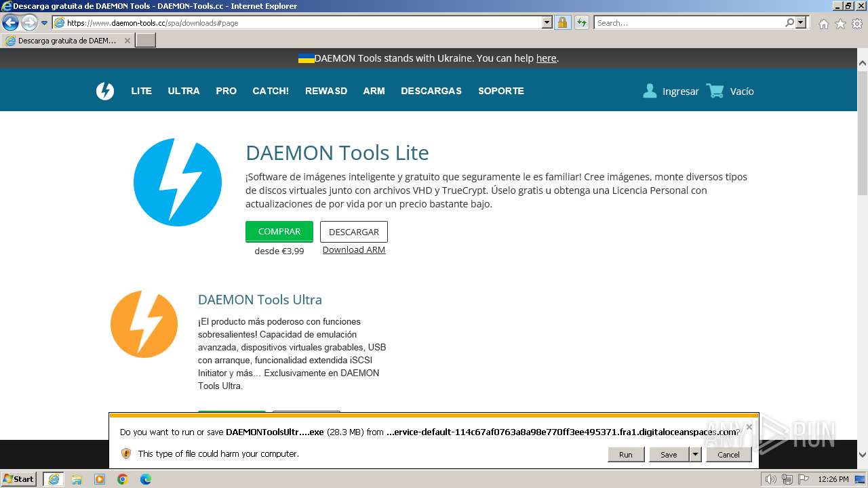Follow the Download ARM link

tap(354, 249)
